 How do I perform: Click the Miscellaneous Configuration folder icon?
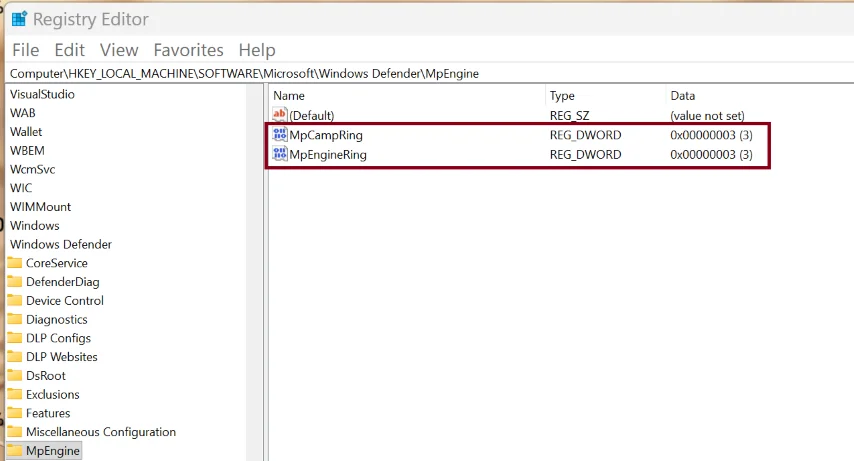pos(15,432)
